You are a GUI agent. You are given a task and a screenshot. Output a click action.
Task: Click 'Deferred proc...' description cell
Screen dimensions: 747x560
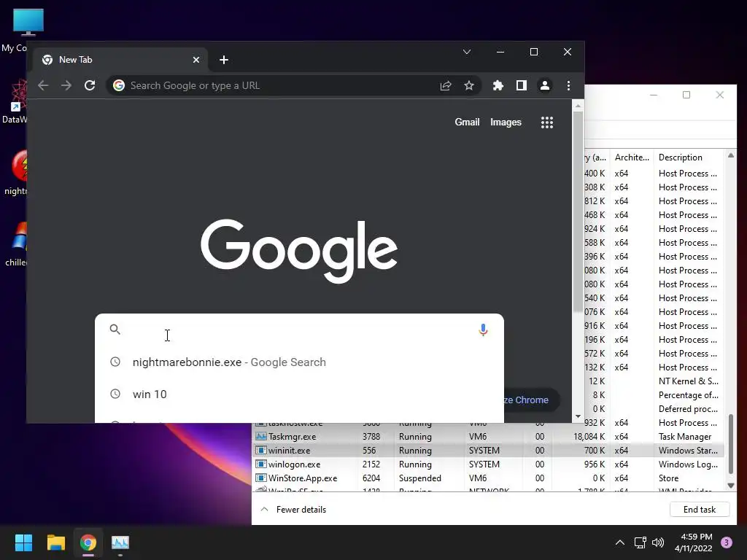688,409
